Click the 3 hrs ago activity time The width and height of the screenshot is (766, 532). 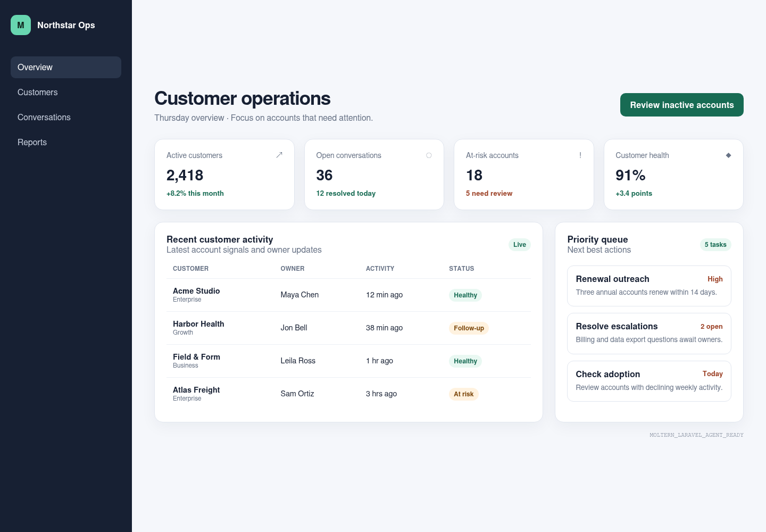[x=381, y=394]
